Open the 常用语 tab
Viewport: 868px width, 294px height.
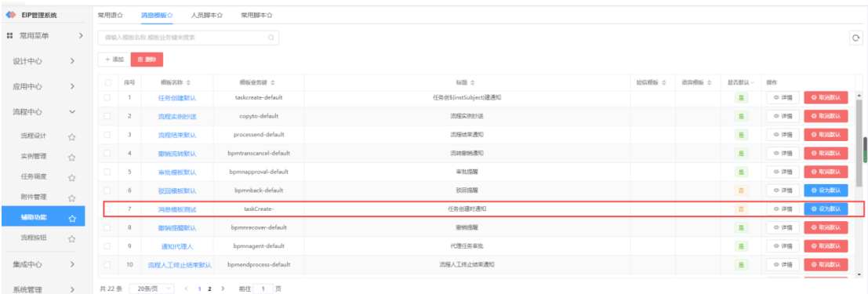[110, 15]
